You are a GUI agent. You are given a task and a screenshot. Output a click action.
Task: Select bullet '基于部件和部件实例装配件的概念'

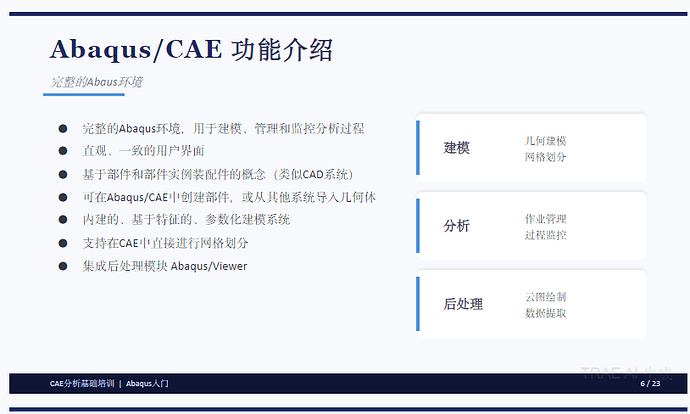point(174,174)
